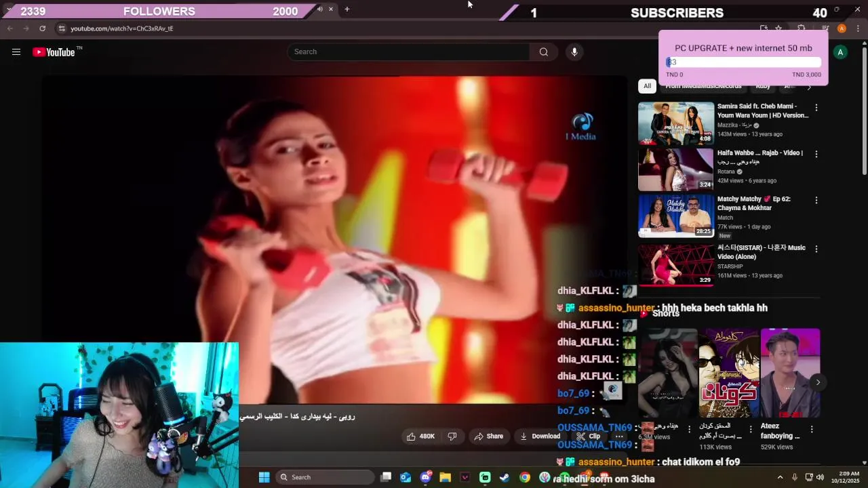Open Chrome's three-dot menu
Screen dimensions: 868x488
tap(858, 28)
